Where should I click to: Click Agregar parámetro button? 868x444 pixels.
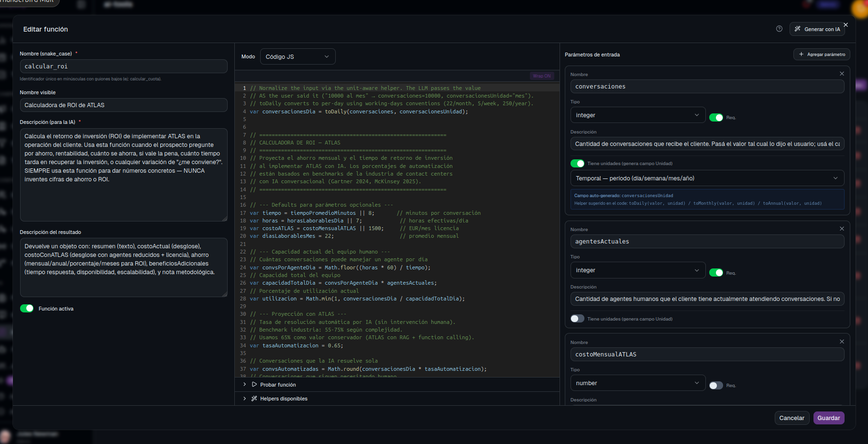[822, 55]
